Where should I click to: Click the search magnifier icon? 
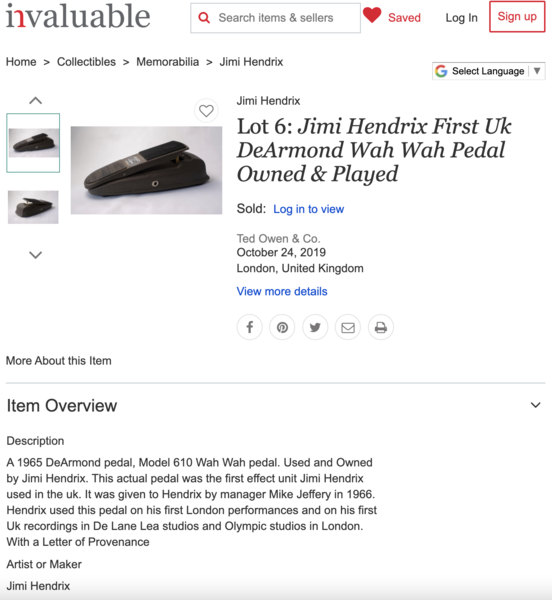(x=204, y=18)
